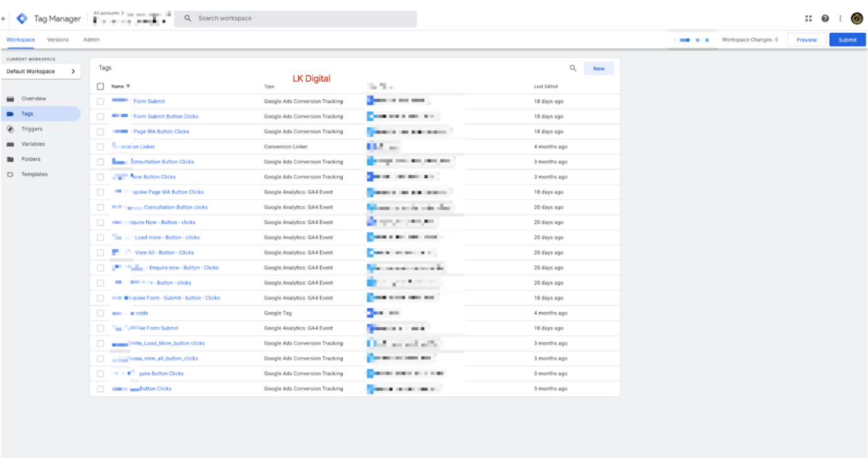
Task: Click the Tags panel title
Action: 105,68
